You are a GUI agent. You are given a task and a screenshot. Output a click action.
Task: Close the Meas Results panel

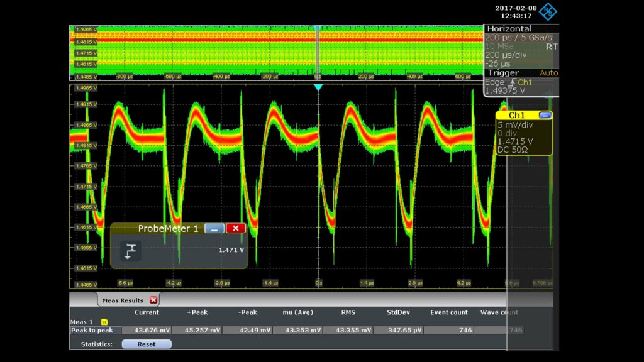click(154, 300)
